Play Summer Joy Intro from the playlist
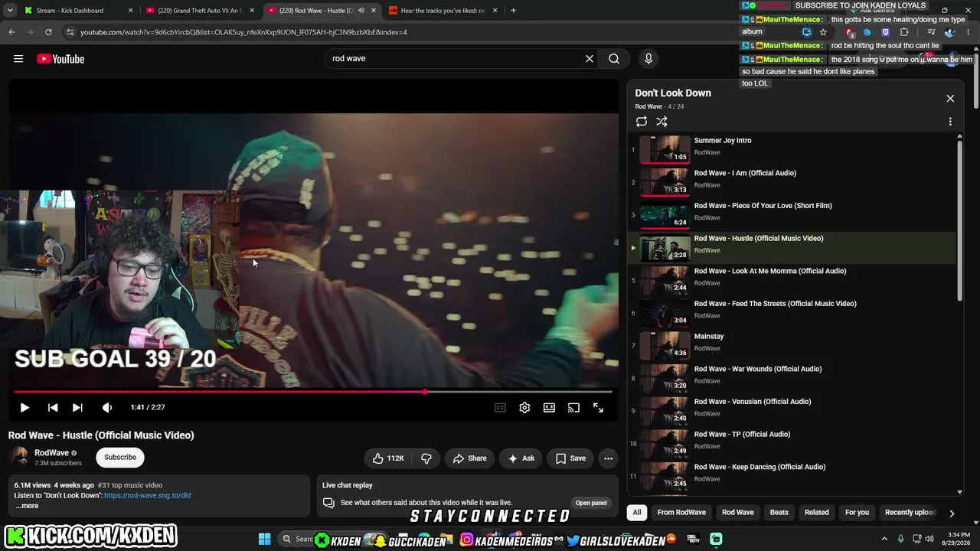Screen dimensions: 980x551 (x=792, y=149)
